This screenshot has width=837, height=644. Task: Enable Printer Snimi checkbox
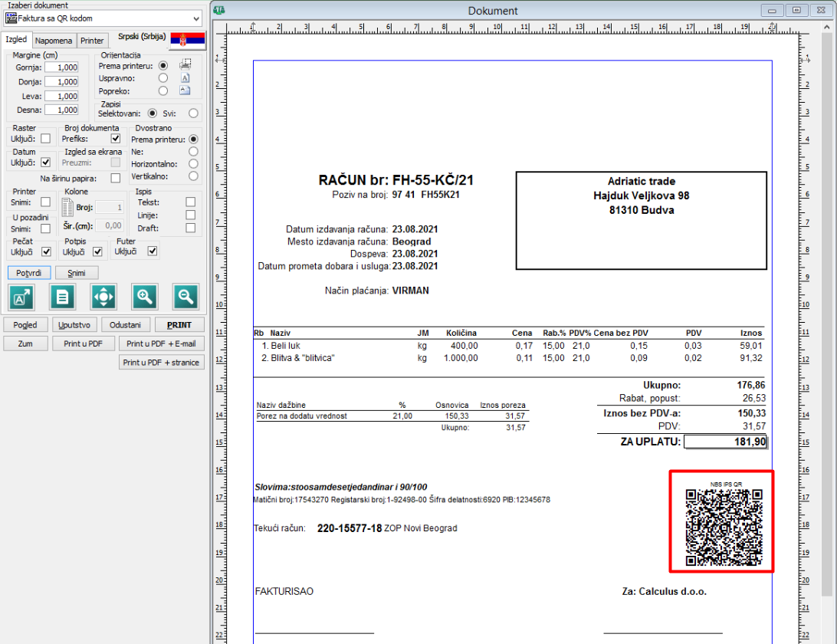click(x=46, y=202)
